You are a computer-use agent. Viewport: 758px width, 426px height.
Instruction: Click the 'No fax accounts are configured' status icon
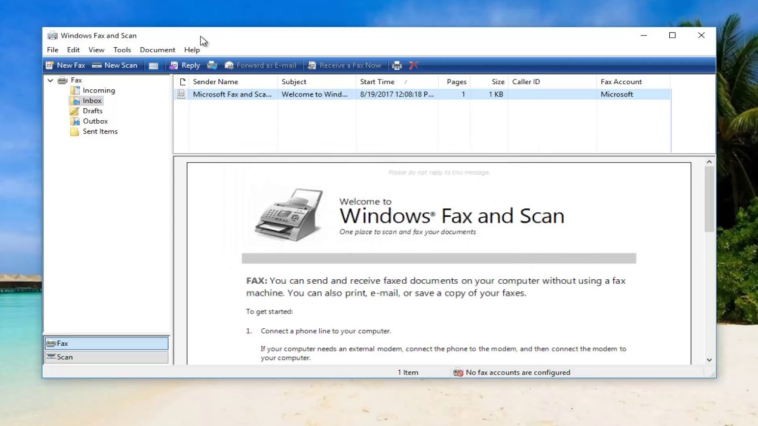(x=458, y=372)
